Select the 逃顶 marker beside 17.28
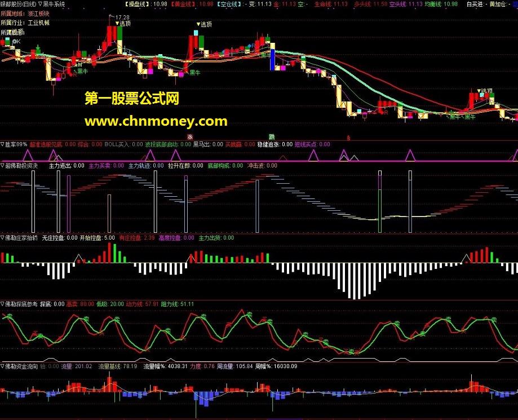 (123, 24)
